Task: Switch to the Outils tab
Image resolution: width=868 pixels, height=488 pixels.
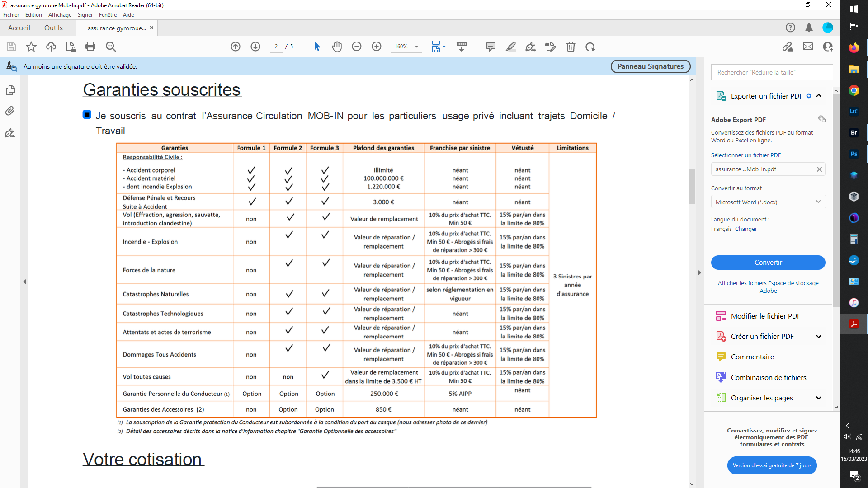Action: pos(53,28)
